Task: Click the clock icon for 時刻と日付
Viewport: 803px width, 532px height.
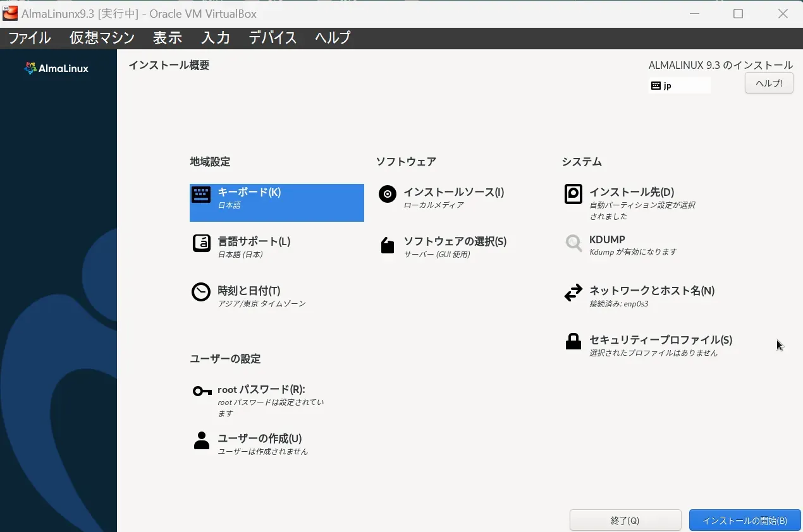Action: [x=201, y=292]
